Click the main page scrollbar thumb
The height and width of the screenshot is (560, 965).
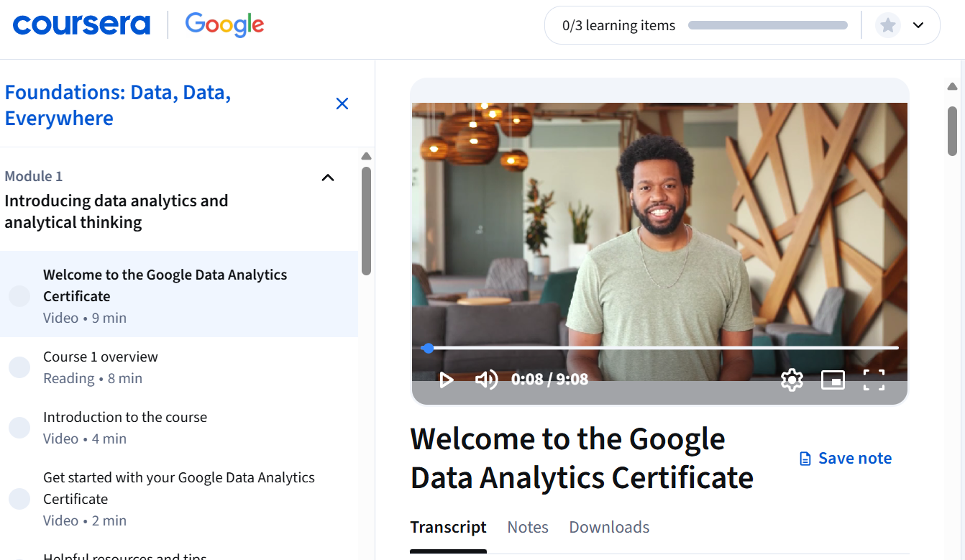tap(953, 131)
